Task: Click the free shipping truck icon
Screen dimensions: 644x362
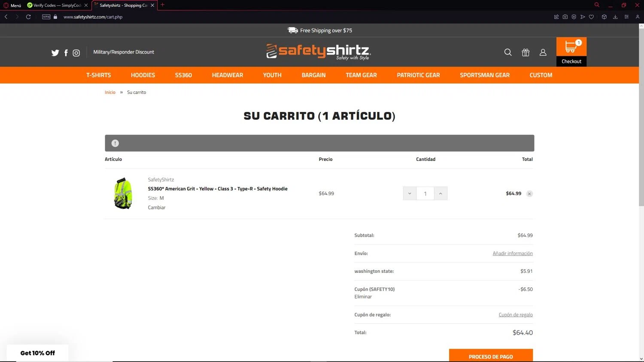Action: click(x=293, y=30)
